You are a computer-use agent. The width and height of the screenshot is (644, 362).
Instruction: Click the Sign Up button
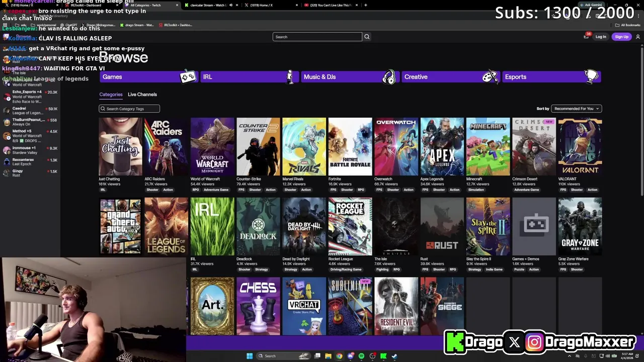coord(621,37)
